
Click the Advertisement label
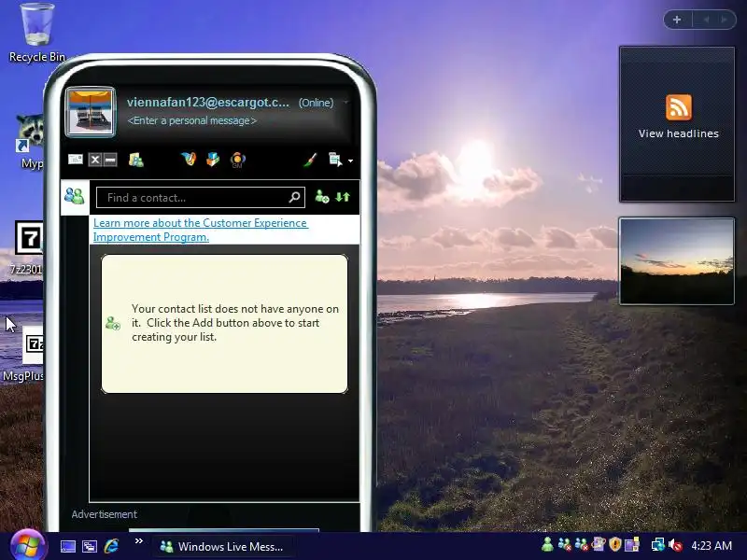(105, 514)
